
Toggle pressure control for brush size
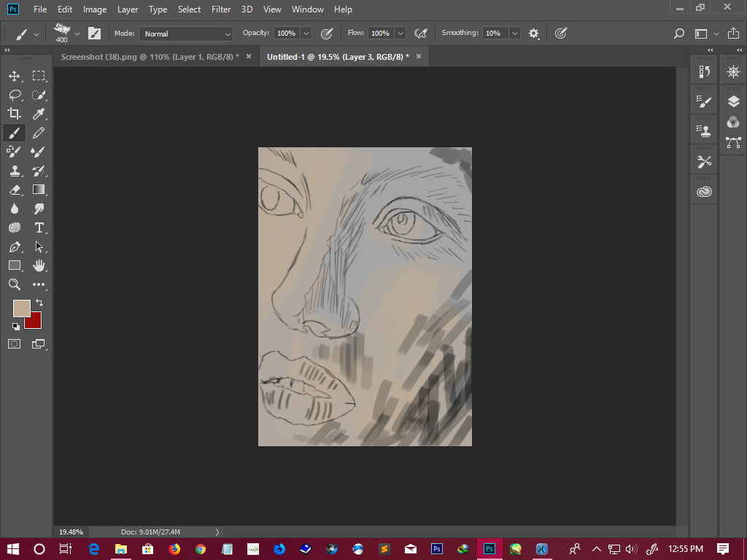561,34
